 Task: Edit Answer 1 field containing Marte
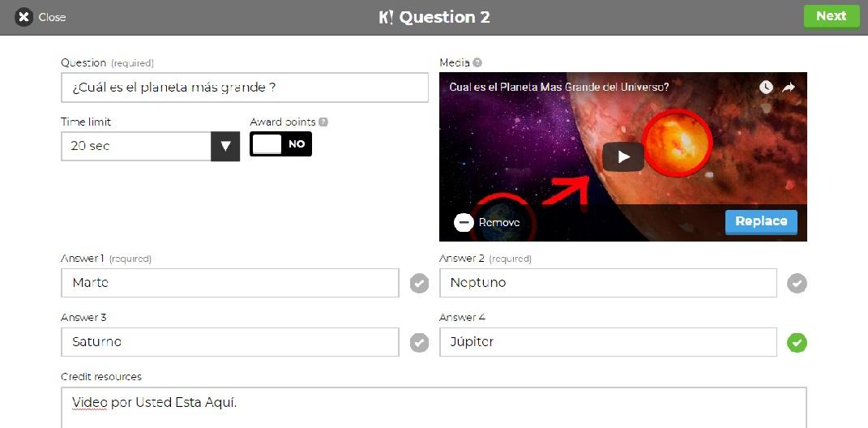click(229, 283)
